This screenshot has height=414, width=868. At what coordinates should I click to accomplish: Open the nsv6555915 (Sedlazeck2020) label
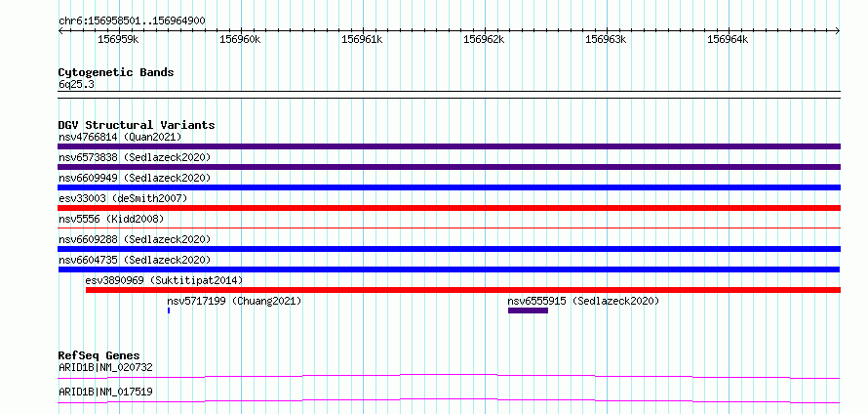(583, 301)
